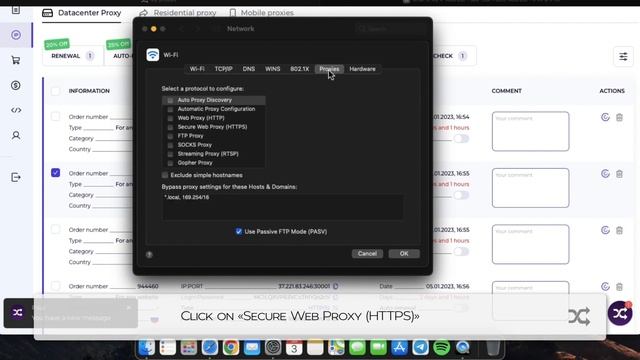Check Streaming Proxy (RTSP) protocol
The height and width of the screenshot is (360, 640).
coord(170,154)
